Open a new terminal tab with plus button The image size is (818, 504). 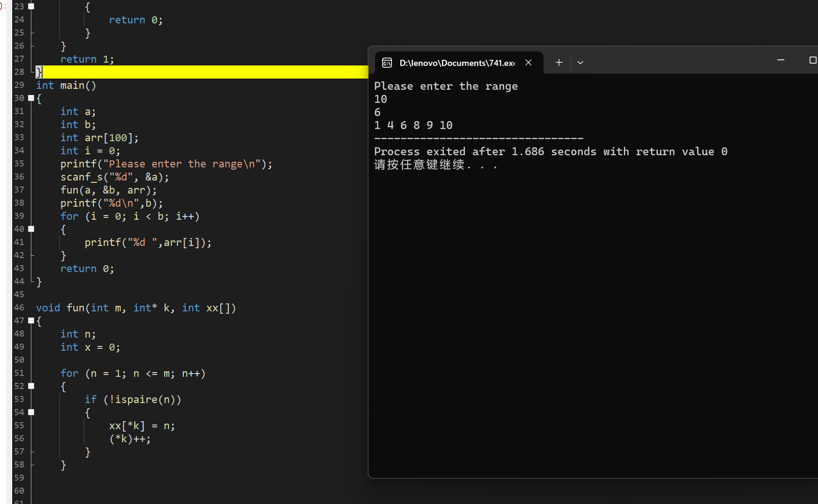click(558, 63)
